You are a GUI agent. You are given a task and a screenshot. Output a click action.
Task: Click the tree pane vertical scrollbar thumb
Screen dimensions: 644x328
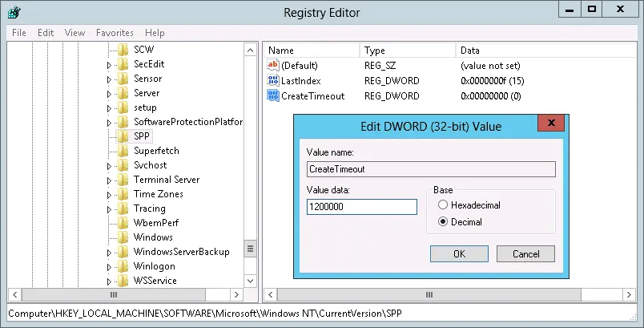pyautogui.click(x=250, y=249)
